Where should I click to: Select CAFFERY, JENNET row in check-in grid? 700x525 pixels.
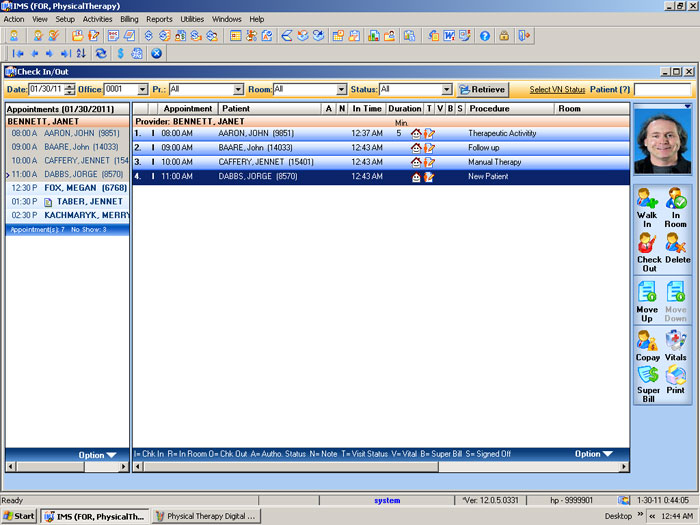pyautogui.click(x=381, y=162)
